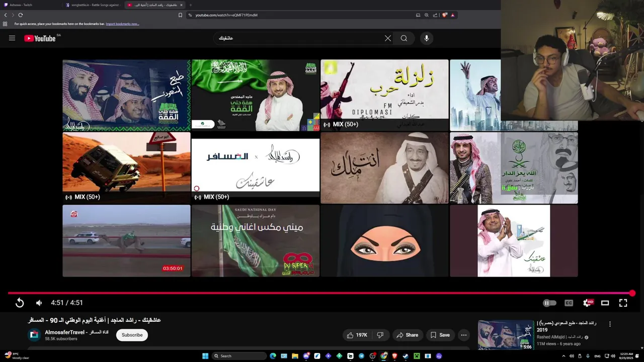
Task: Click the search magnifier button
Action: coord(404,38)
